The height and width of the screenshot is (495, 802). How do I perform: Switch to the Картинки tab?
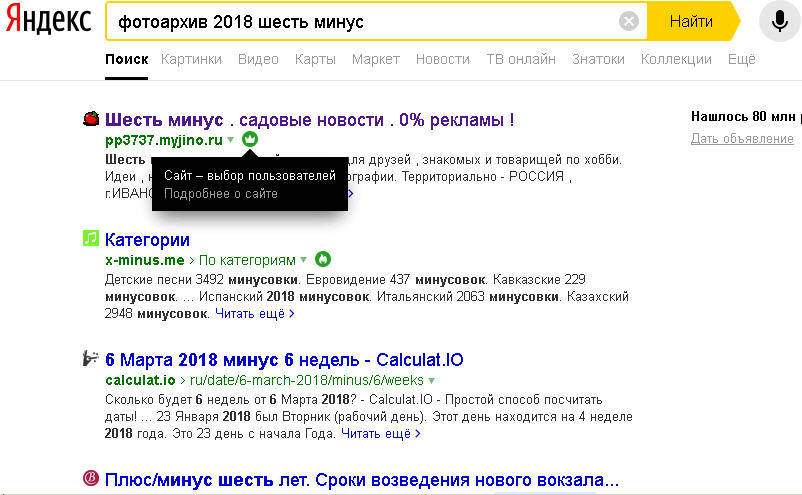[x=191, y=59]
